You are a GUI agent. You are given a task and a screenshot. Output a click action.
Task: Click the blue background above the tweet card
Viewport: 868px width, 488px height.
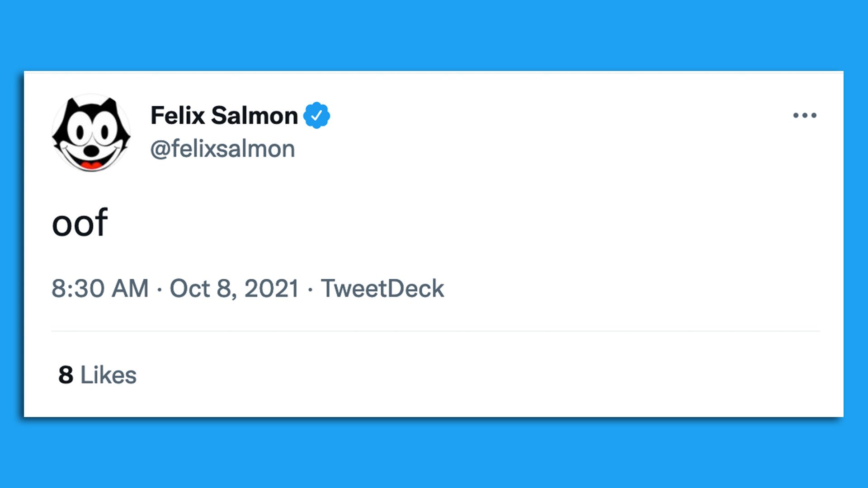point(434,35)
